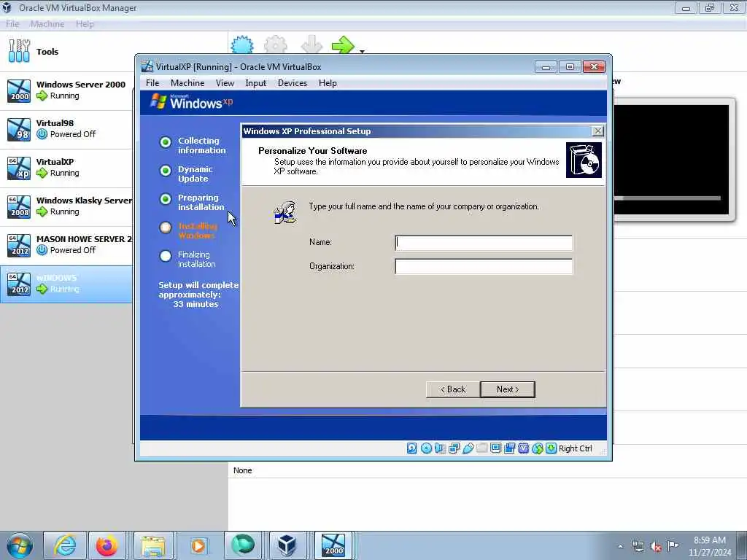The height and width of the screenshot is (560, 747).
Task: Click the Settings gear icon in Manager toolbar
Action: pyautogui.click(x=276, y=44)
